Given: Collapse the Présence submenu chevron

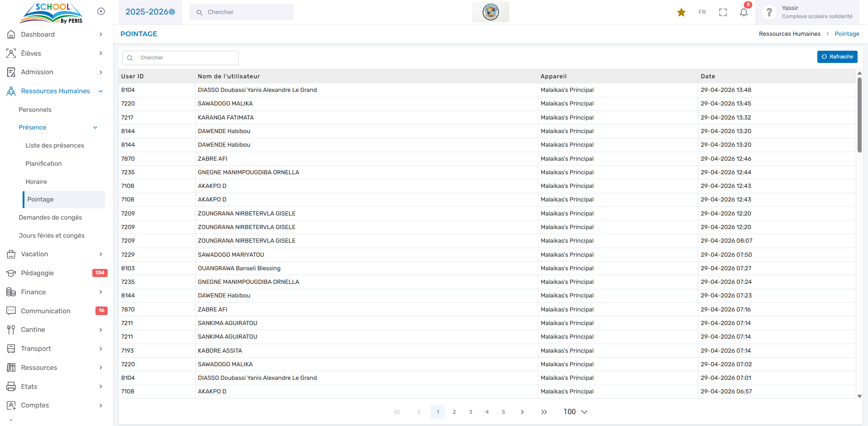Looking at the screenshot, I should (x=95, y=128).
